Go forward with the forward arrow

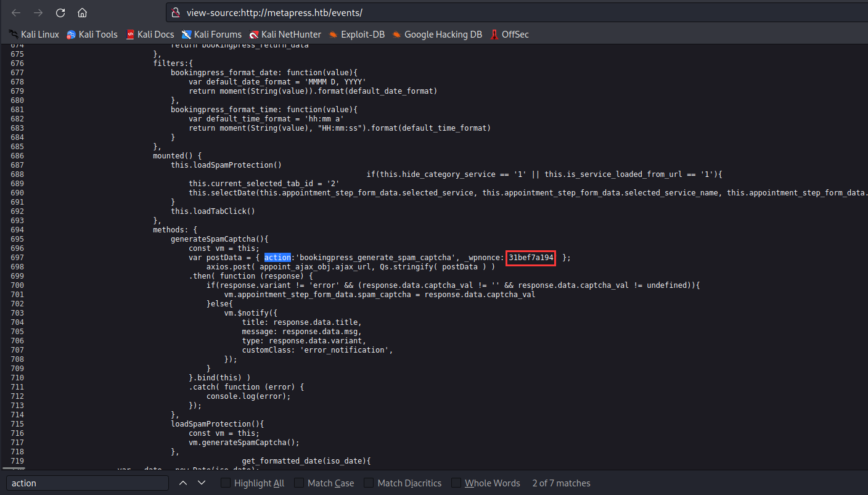[x=38, y=13]
